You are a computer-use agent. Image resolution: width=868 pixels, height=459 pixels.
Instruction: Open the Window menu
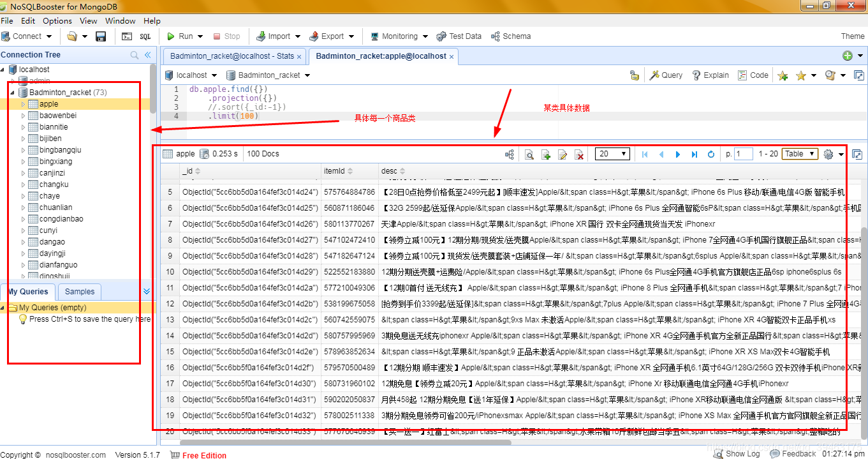pyautogui.click(x=121, y=20)
